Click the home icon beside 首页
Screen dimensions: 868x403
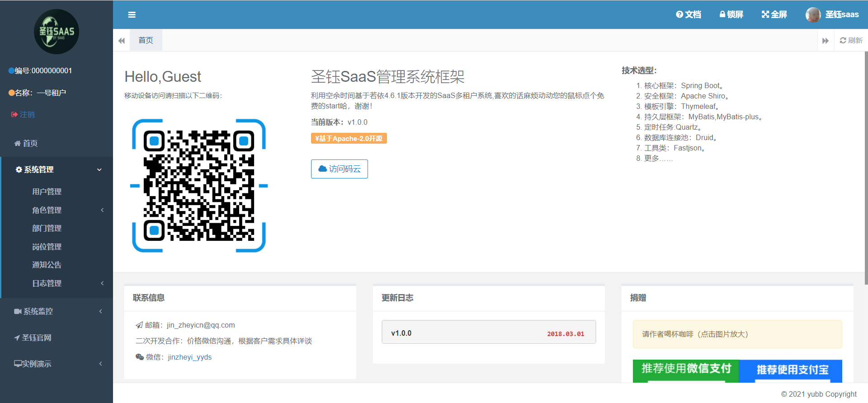click(x=18, y=144)
